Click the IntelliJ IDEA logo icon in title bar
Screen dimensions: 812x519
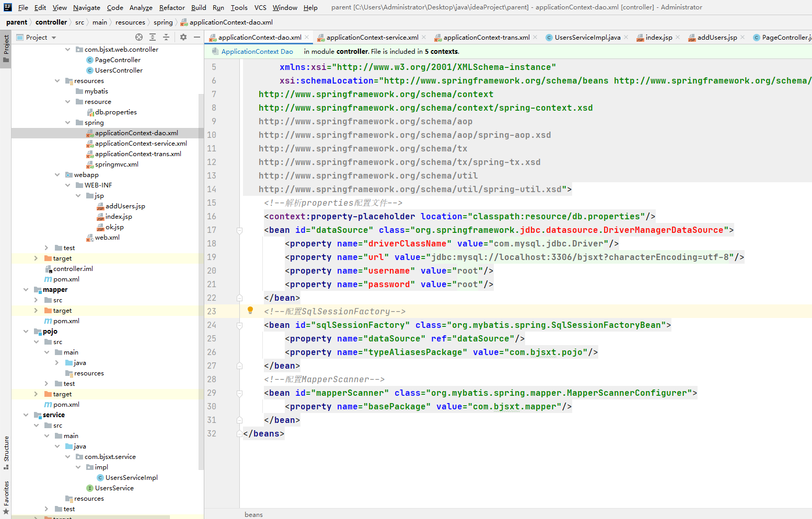click(7, 7)
